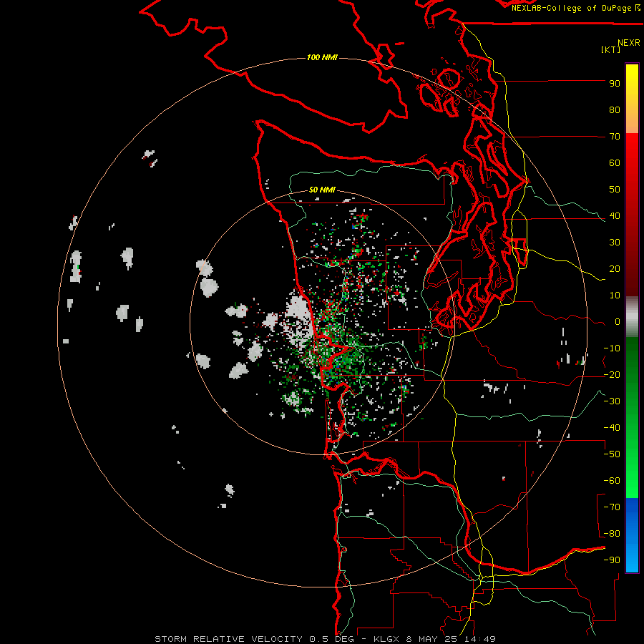Image resolution: width=644 pixels, height=644 pixels.
Task: Click the 50 value on velocity scale
Action: tap(615, 190)
